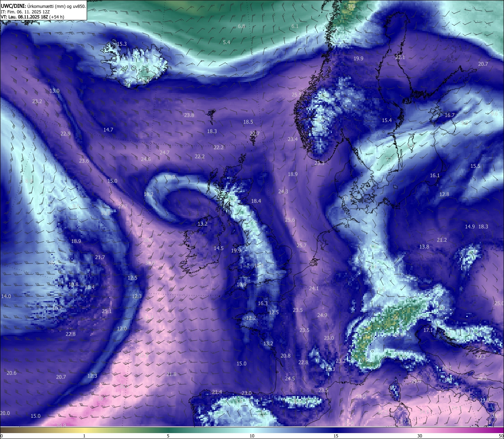Click the 23.8 value on the map

click(x=189, y=115)
